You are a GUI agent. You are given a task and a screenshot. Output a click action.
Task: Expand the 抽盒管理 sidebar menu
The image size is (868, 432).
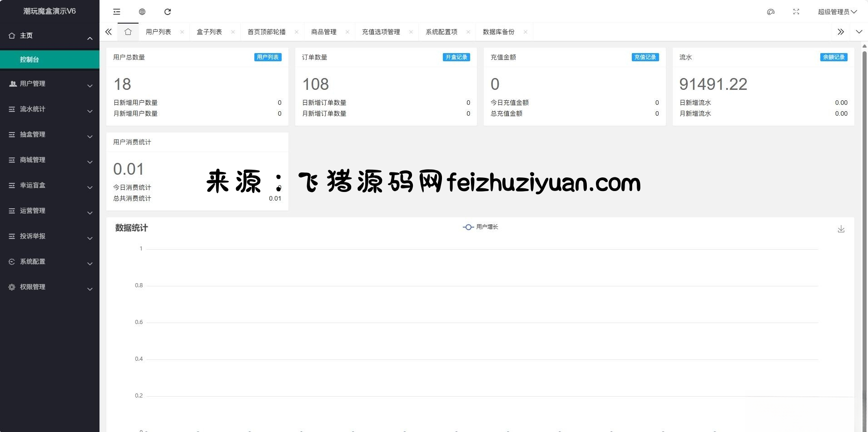click(50, 135)
